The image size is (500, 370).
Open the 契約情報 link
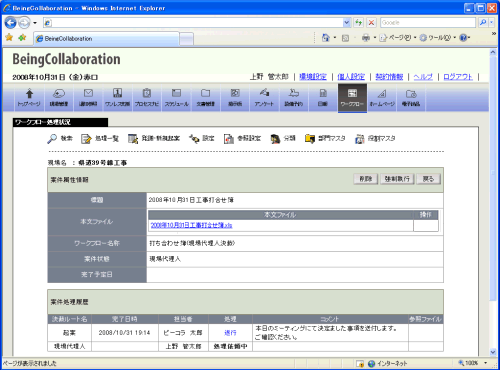(x=389, y=77)
